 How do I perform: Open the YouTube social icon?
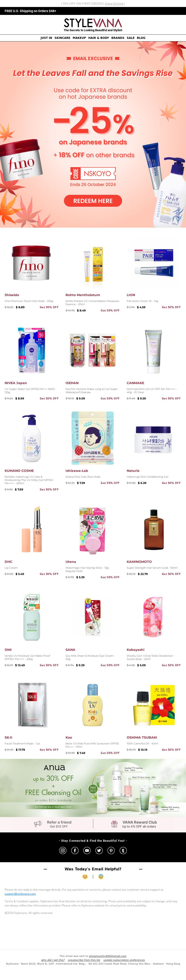click(87, 850)
